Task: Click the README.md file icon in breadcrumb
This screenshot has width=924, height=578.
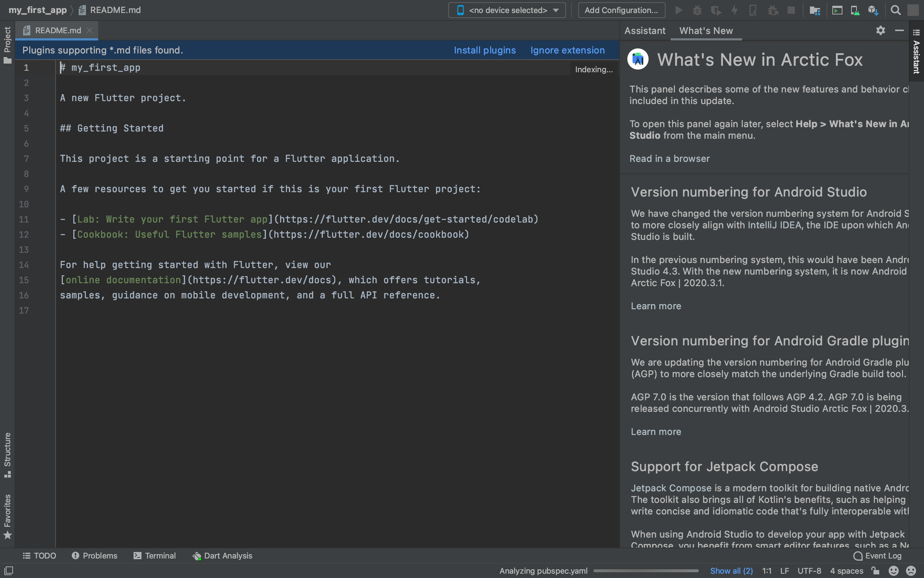Action: [82, 10]
